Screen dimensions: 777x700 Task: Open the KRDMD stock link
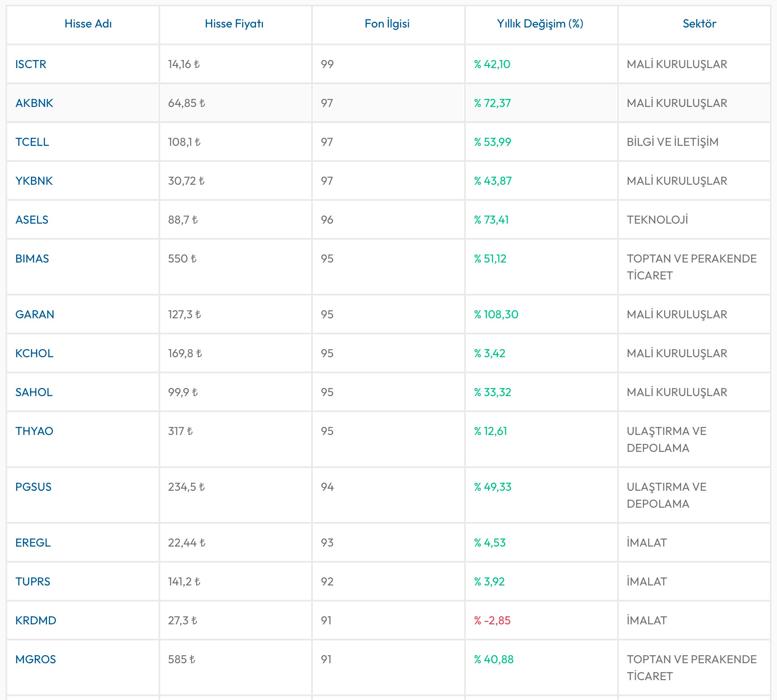click(36, 621)
